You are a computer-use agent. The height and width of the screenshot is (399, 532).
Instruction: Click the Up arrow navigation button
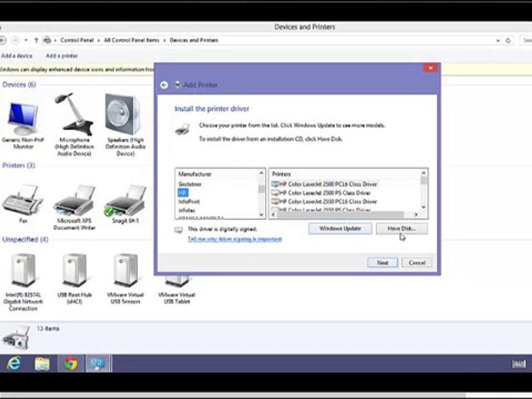37,40
